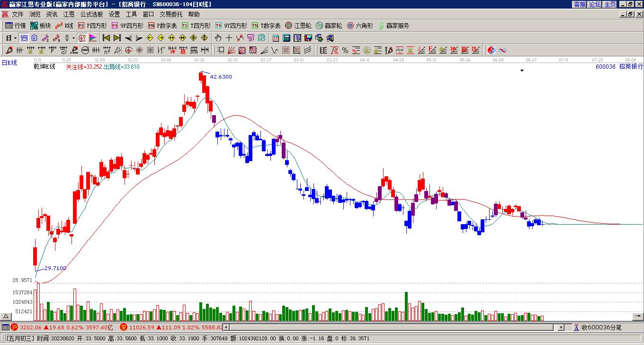The width and height of the screenshot is (644, 345).
Task: Open the 行情 market quotes view
Action: tap(16, 26)
